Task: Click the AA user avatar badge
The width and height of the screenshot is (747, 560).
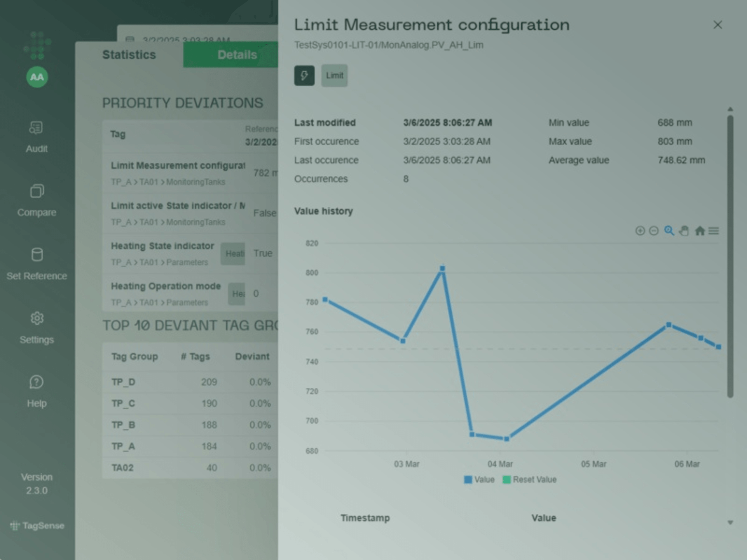Action: (x=37, y=77)
